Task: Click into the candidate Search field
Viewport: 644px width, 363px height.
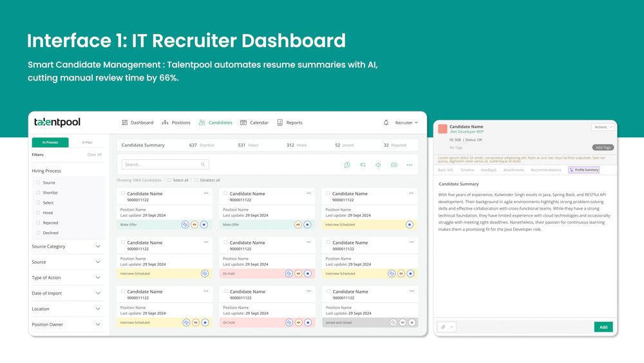Action: click(161, 164)
